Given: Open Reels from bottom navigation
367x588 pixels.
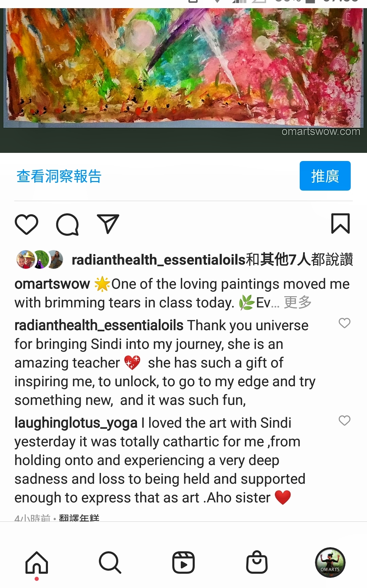Looking at the screenshot, I should tap(183, 563).
